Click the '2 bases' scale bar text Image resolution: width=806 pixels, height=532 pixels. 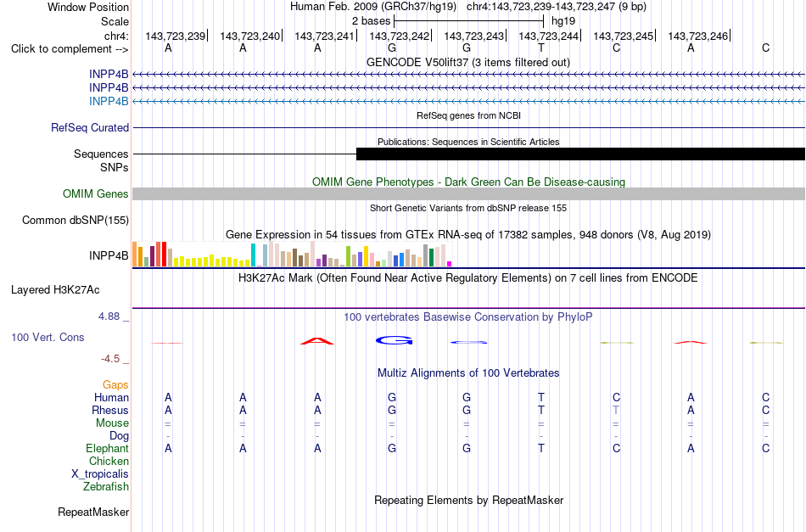click(371, 21)
